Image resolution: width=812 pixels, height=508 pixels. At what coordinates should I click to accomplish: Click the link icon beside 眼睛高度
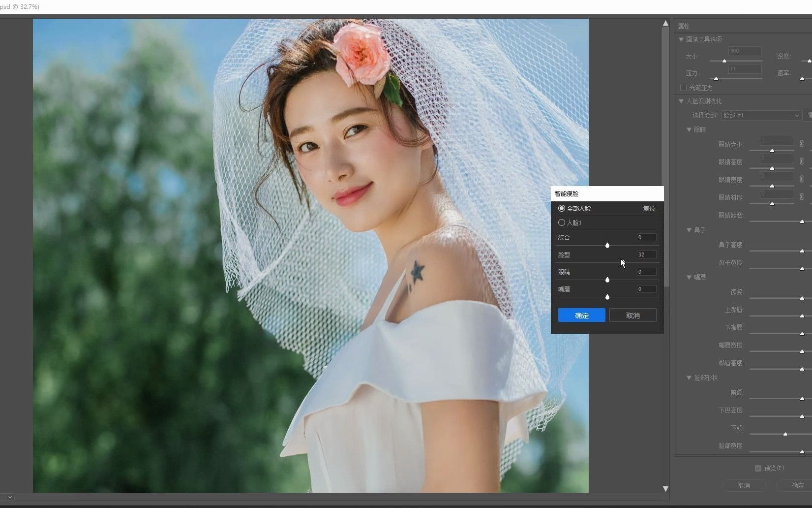click(801, 161)
